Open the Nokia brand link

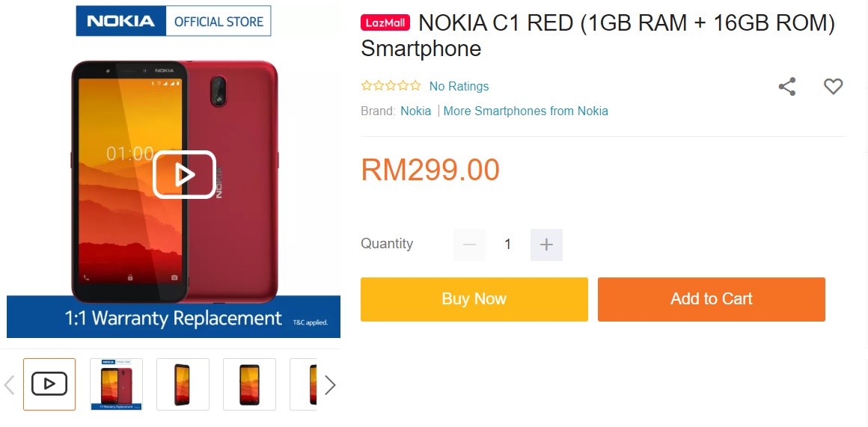pos(416,111)
